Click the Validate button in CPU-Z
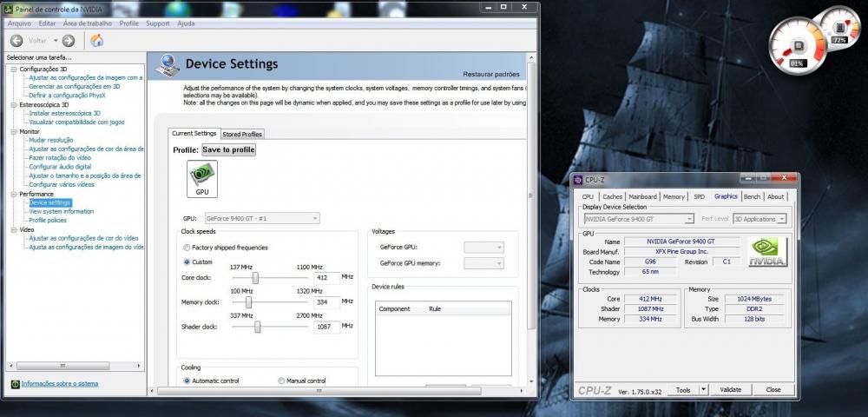 point(731,390)
